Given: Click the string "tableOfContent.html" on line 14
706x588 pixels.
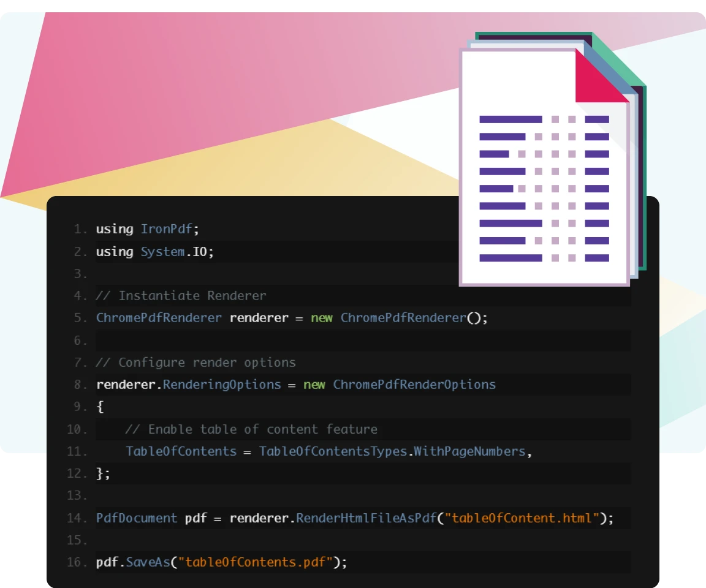Looking at the screenshot, I should (x=522, y=518).
